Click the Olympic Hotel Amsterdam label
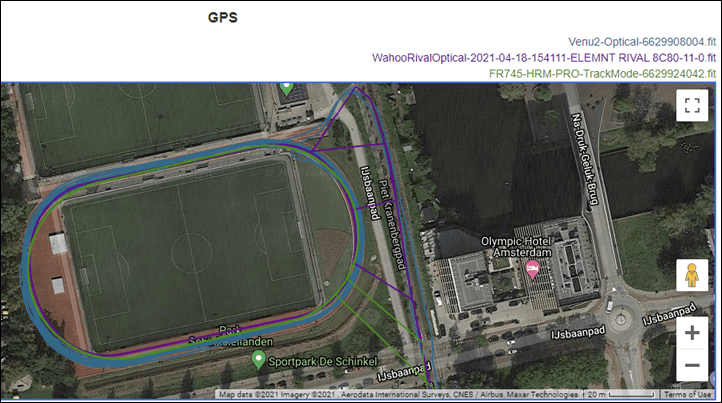 pos(517,247)
